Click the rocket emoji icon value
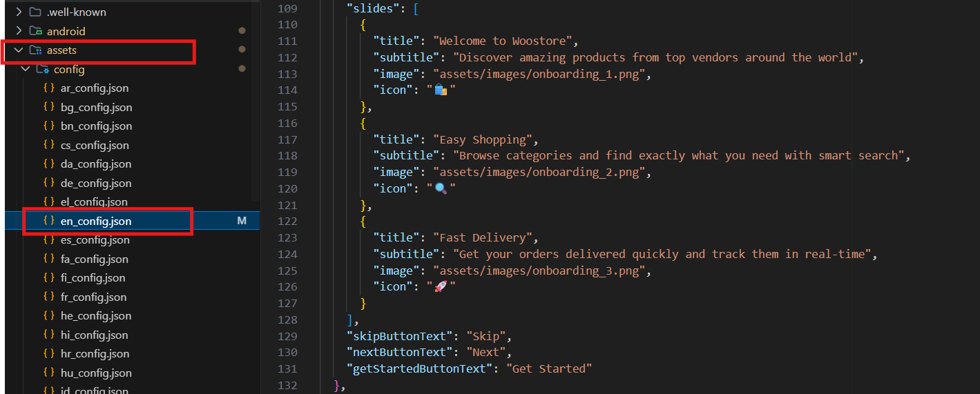 click(441, 287)
